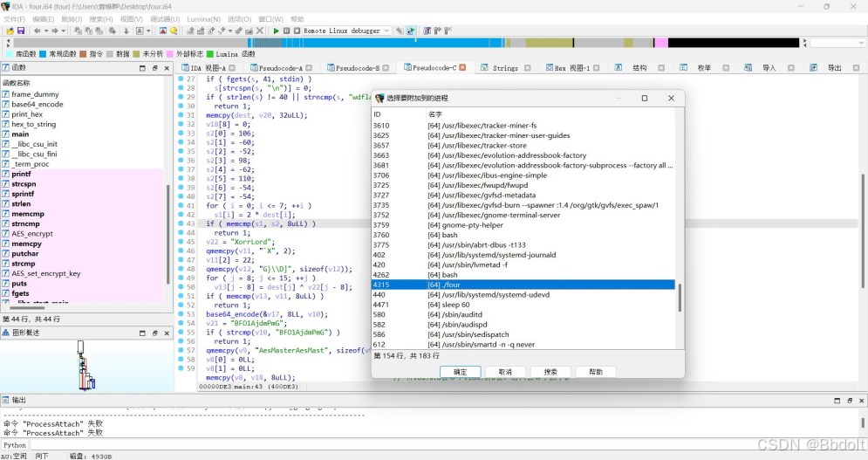This screenshot has height=460, width=868.
Task: Click the light cyan 库函数 legend swatch
Action: pyautogui.click(x=10, y=54)
